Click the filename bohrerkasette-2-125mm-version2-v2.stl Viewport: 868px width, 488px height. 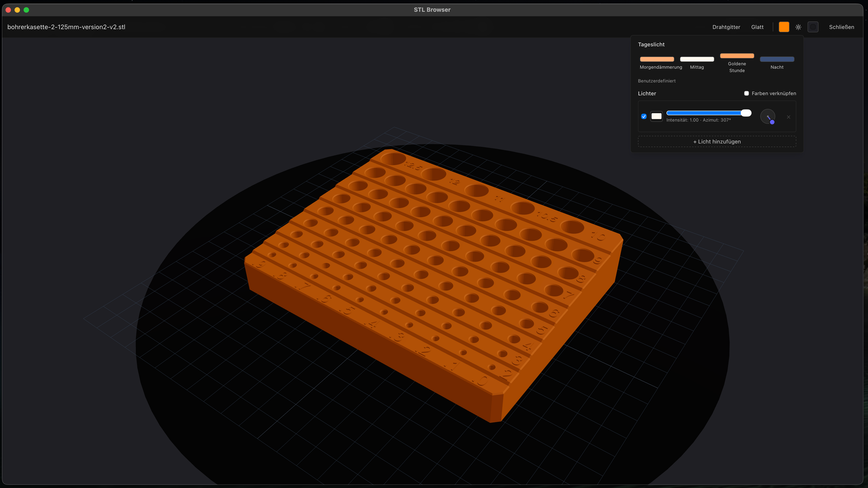(x=66, y=27)
